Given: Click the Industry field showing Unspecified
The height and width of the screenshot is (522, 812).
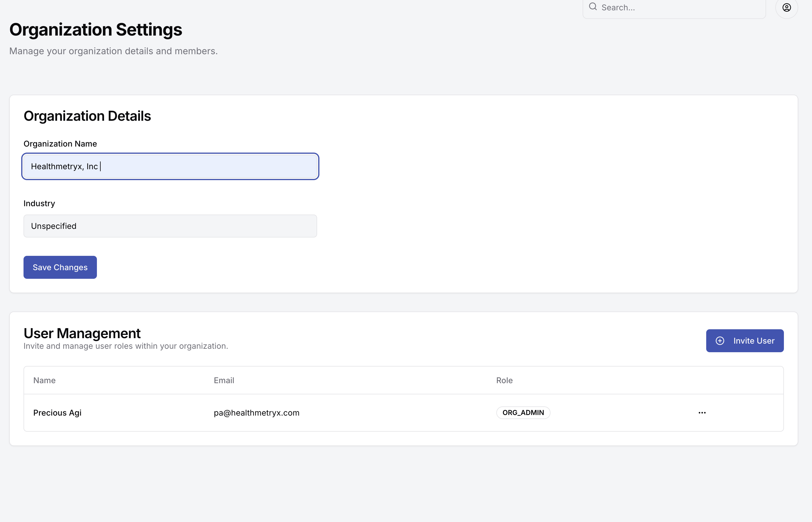Looking at the screenshot, I should (x=170, y=226).
